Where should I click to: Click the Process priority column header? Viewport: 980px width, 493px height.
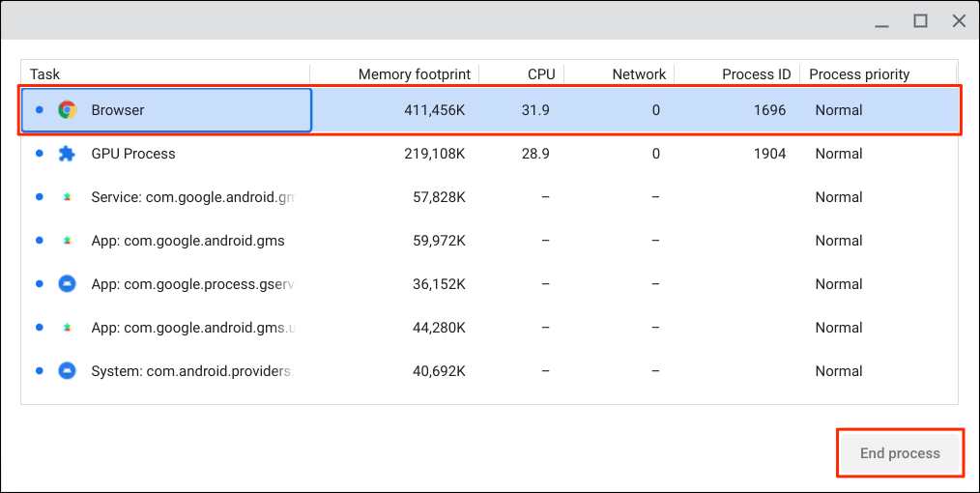[859, 74]
